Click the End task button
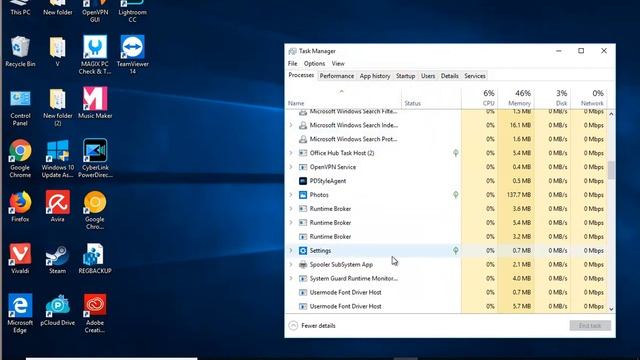640x360 pixels. (590, 325)
